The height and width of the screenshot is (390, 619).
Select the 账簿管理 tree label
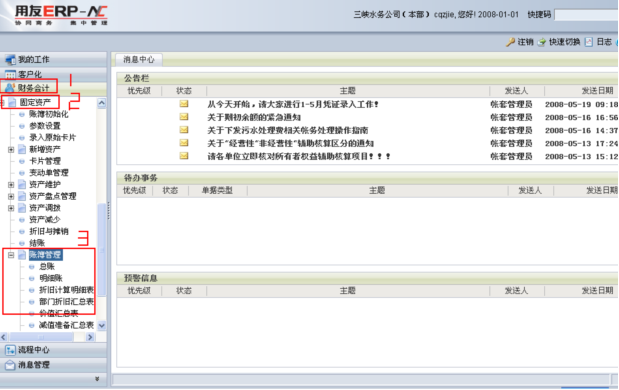[45, 255]
